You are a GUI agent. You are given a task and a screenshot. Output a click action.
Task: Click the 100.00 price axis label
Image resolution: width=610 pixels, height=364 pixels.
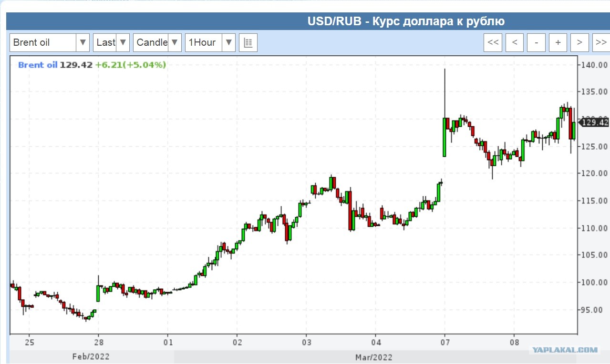click(x=594, y=283)
